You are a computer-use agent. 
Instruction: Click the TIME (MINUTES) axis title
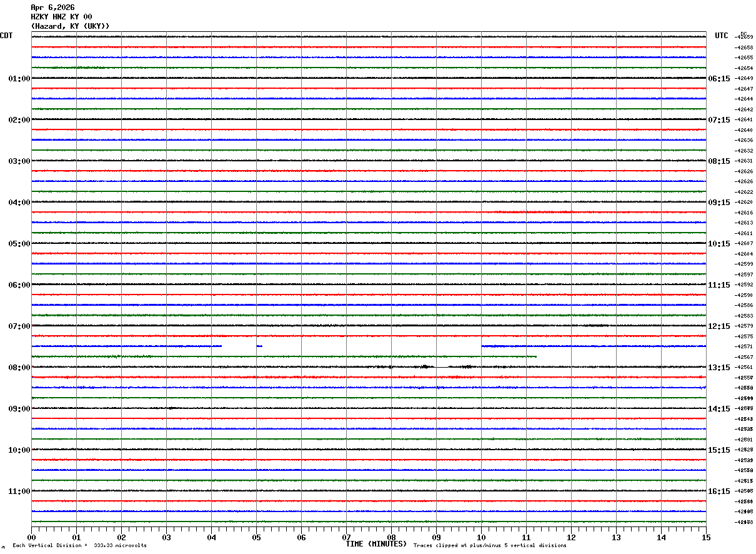pos(376,544)
